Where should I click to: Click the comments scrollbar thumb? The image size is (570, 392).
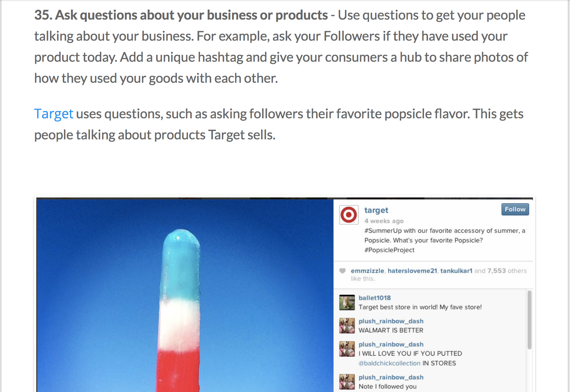[x=530, y=320]
